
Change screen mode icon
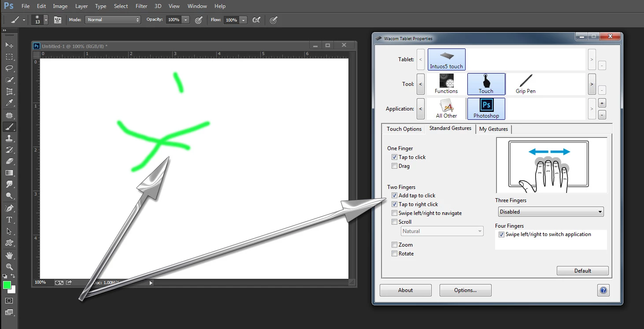9,312
